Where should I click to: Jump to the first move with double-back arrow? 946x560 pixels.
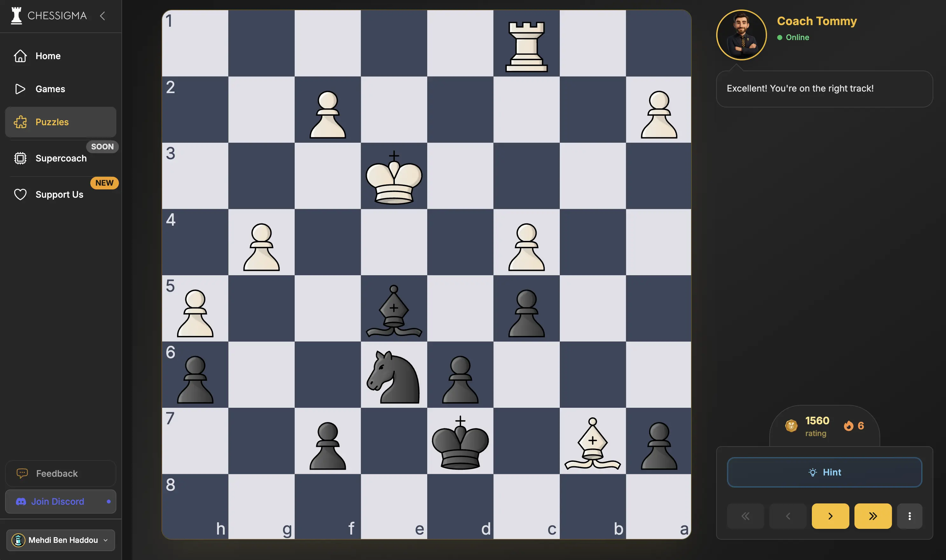click(x=745, y=516)
